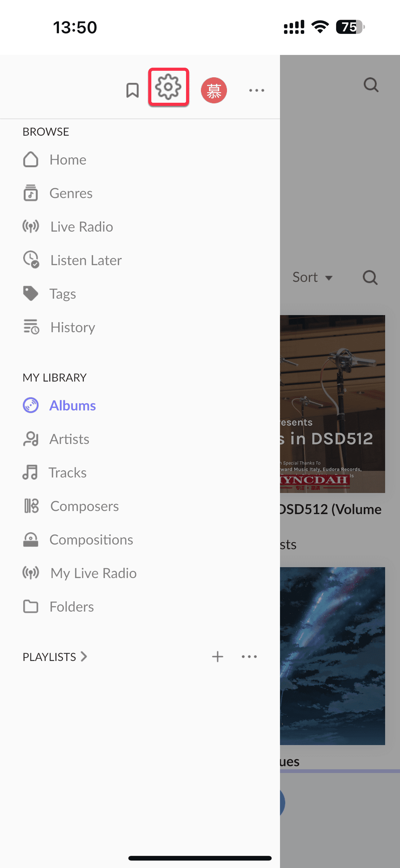Select Live Radio under Browse
Screen dimensions: 400x868
click(x=81, y=227)
